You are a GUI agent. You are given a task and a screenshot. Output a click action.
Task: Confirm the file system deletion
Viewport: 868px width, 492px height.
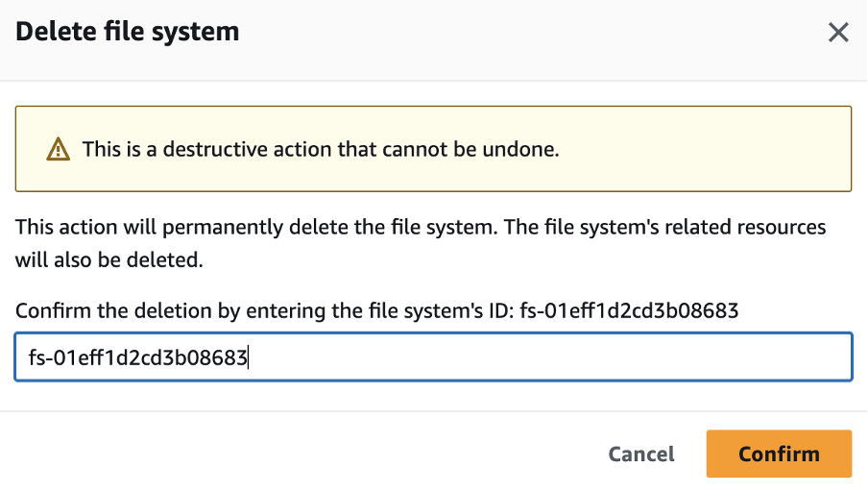[779, 454]
